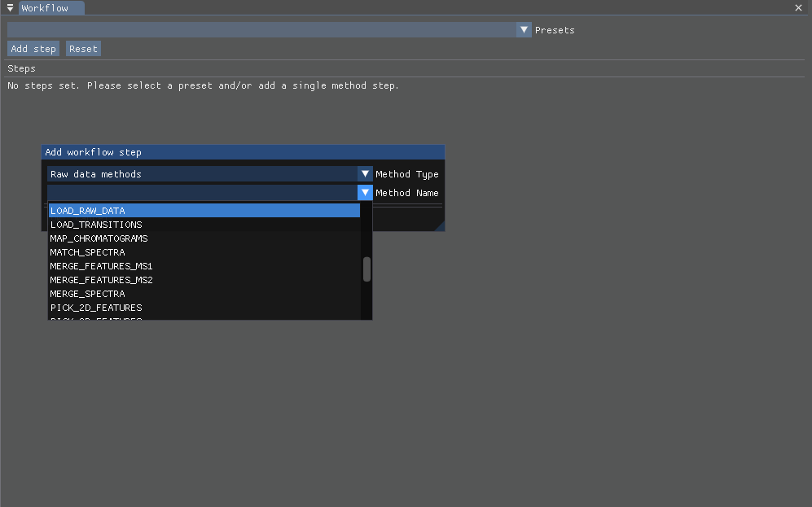
Task: Click the Raw data methods combo field
Action: (203, 174)
